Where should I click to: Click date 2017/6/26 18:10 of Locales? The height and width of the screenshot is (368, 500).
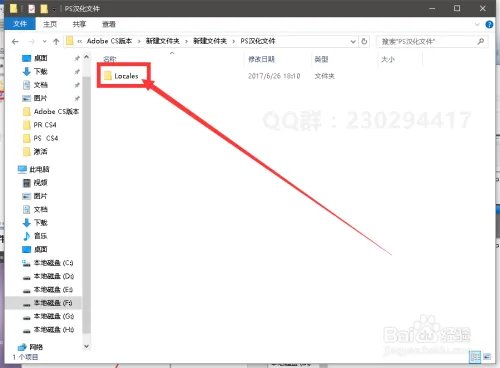point(274,76)
